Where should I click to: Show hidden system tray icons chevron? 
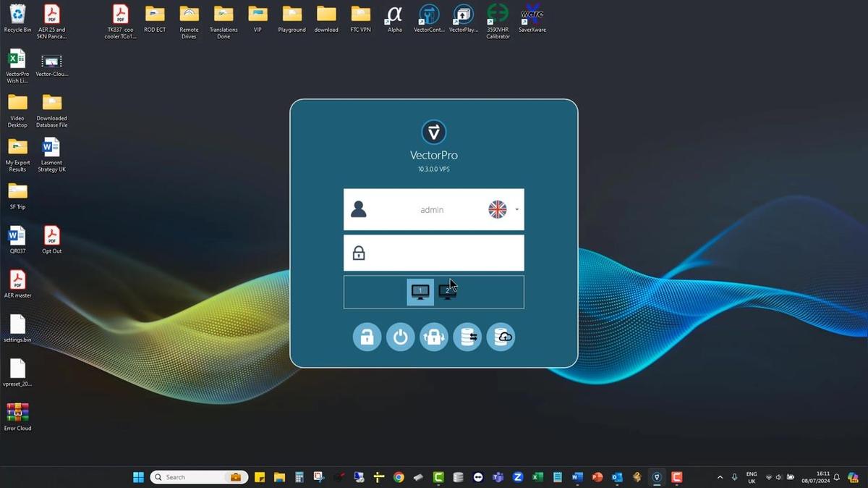click(x=720, y=477)
